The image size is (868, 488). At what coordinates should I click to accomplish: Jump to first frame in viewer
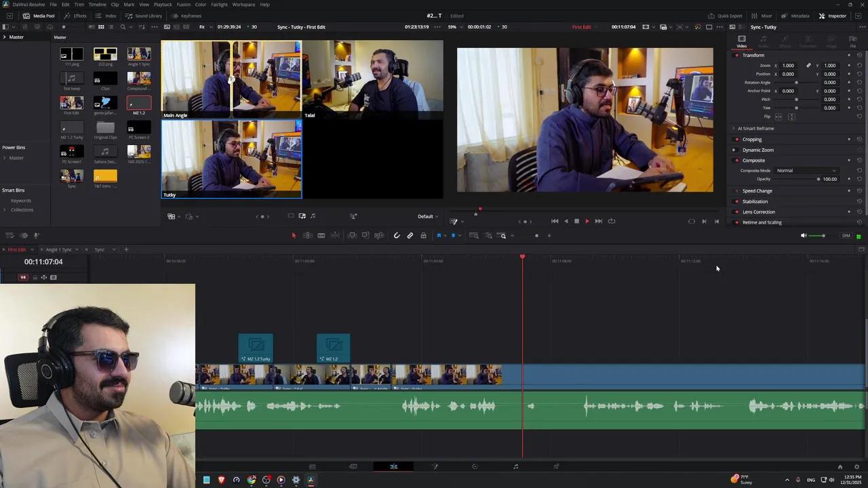555,221
